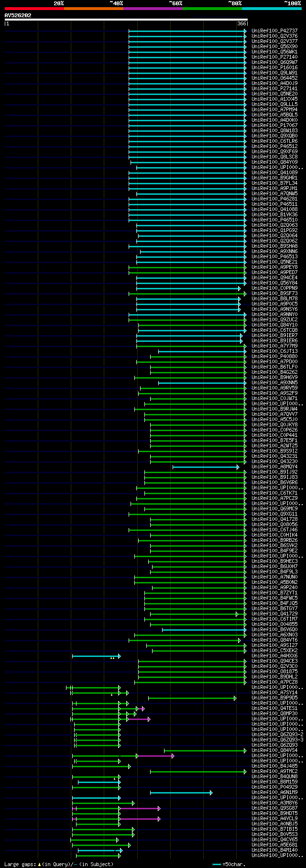Select label UniRef100_B9SHA8
This screenshot has width=306, height=868.
pos(274,246)
